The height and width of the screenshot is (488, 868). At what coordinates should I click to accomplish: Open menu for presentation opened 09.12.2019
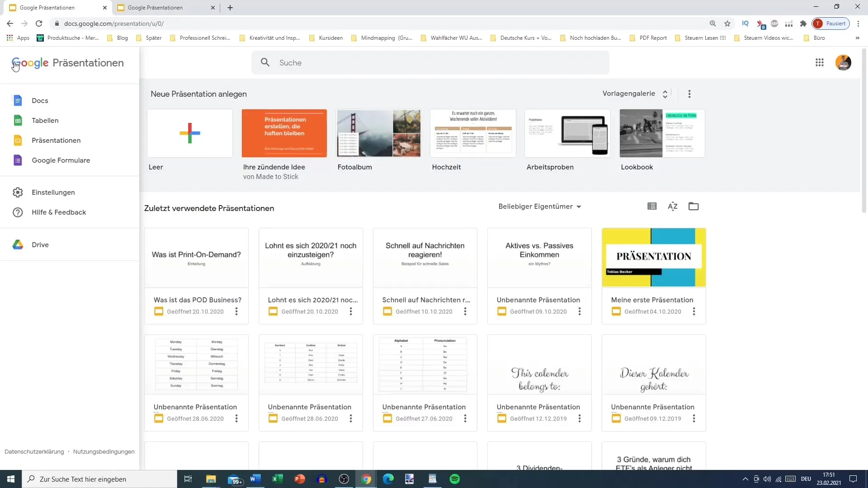click(694, 418)
